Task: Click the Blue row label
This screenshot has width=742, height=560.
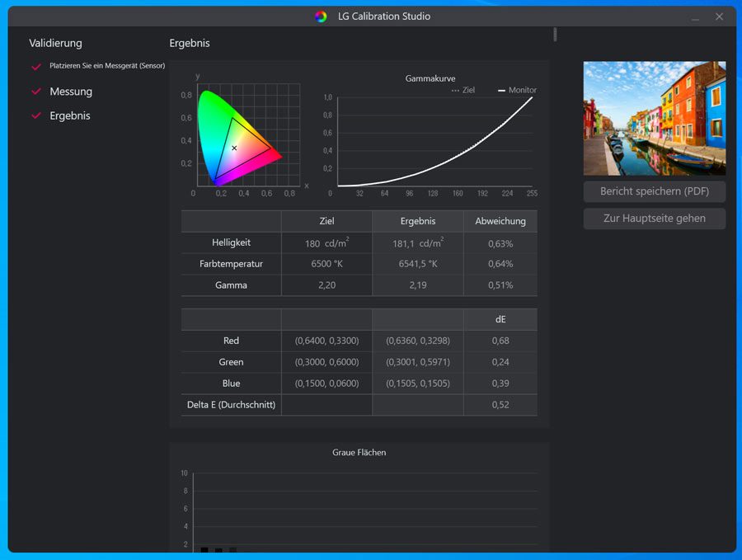Action: [231, 383]
